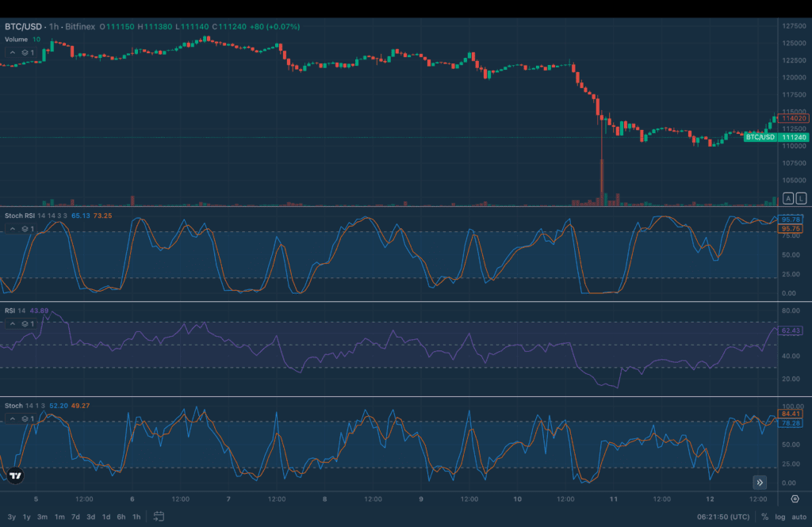Click the TradingView logo icon
This screenshot has height=527, width=812.
[x=14, y=475]
